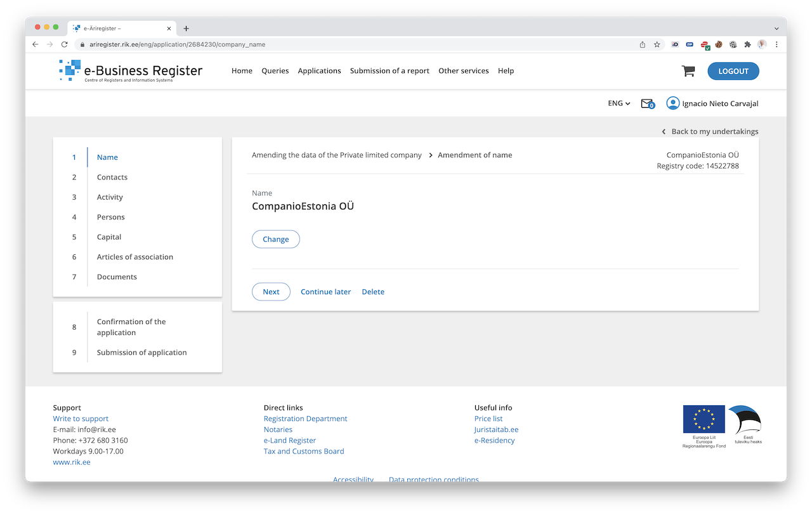The height and width of the screenshot is (515, 812).
Task: Open a new browser tab
Action: 186,29
